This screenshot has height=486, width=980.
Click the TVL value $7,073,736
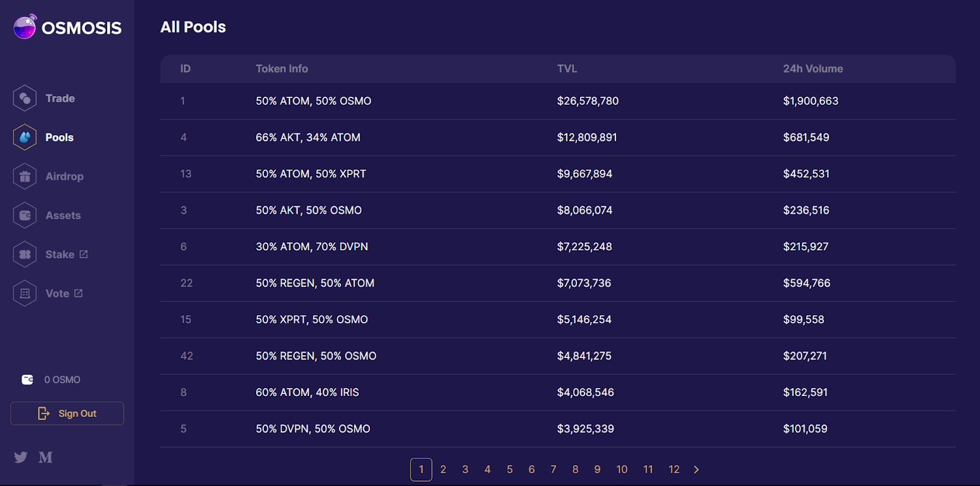(585, 283)
